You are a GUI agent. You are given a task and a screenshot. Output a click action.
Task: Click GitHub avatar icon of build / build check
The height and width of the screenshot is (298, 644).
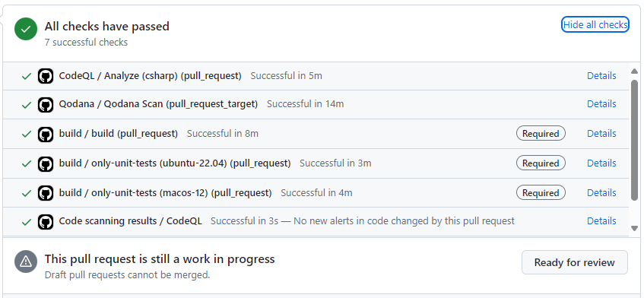46,135
